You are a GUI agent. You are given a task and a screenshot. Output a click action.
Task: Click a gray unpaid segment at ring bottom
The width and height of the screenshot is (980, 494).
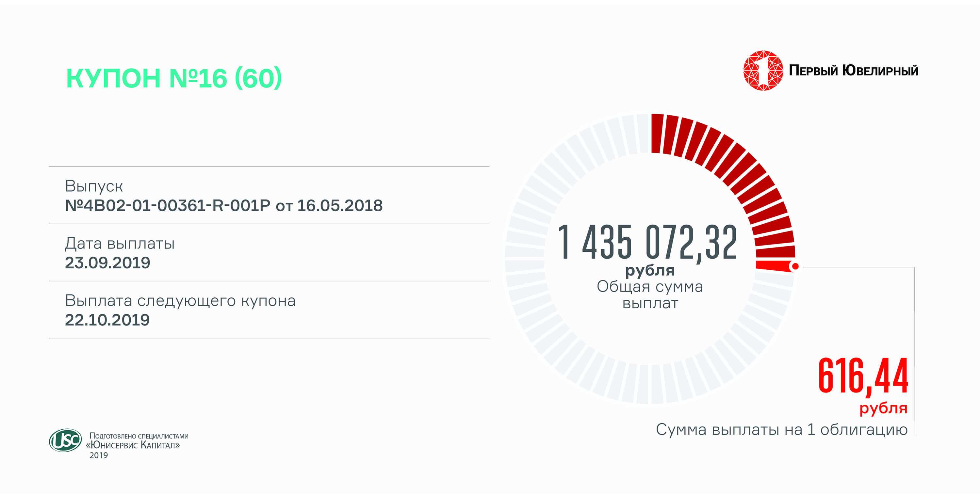643,384
